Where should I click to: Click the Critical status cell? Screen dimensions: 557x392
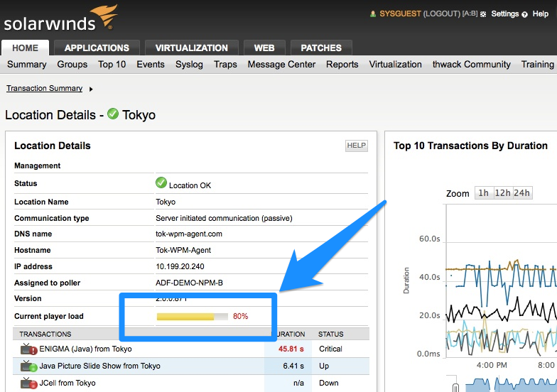pos(330,349)
